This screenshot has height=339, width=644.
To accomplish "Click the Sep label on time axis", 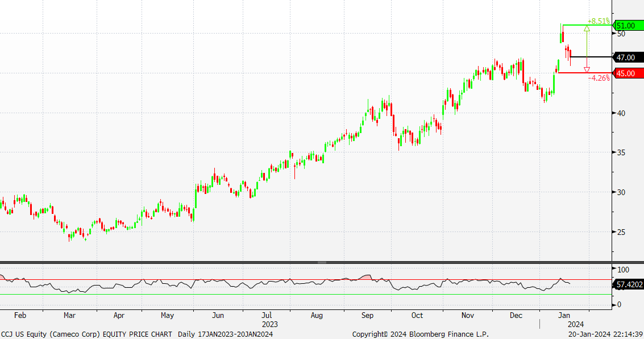I will pyautogui.click(x=367, y=315).
